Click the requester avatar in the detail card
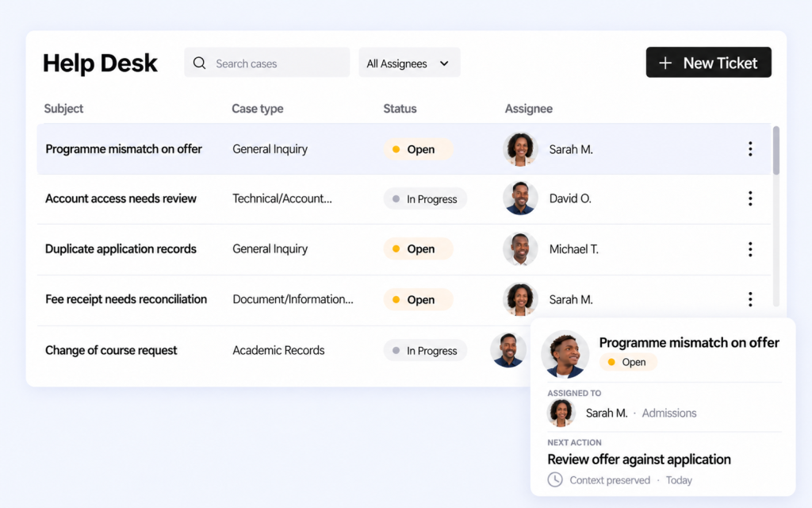 [x=565, y=355]
